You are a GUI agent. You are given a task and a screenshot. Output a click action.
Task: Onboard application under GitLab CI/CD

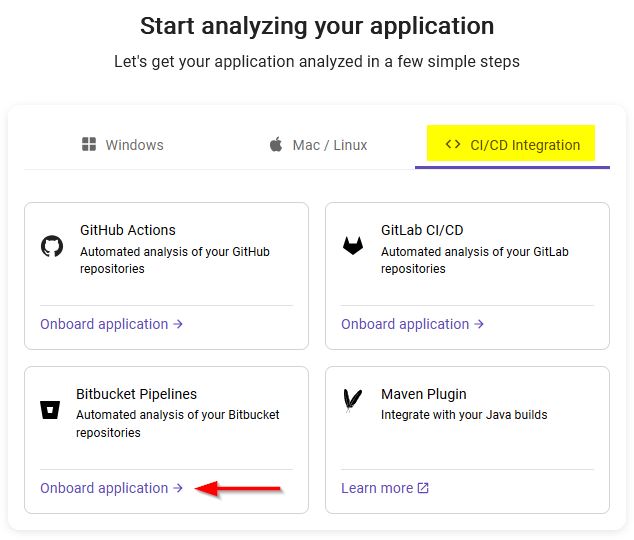pos(412,324)
